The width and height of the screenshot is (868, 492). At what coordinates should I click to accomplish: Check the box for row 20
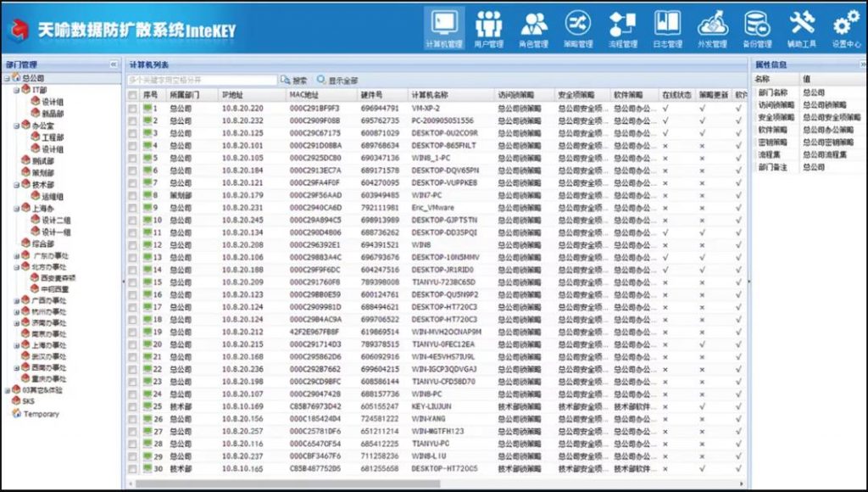(132, 344)
